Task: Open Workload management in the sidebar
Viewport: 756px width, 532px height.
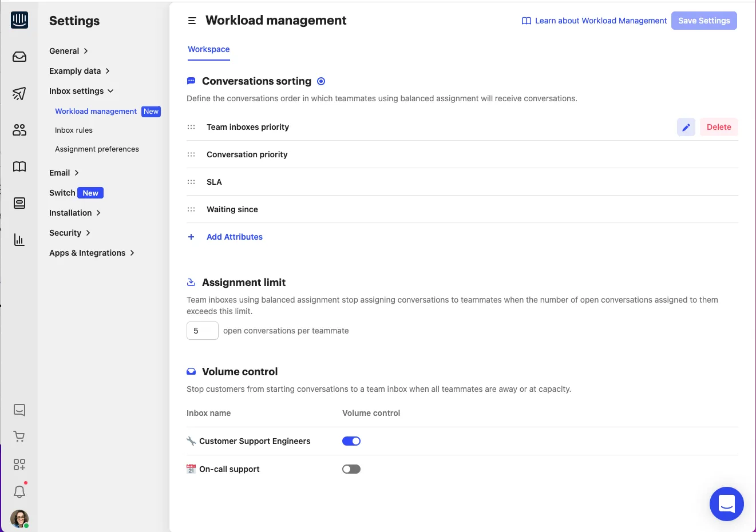Action: (x=96, y=112)
